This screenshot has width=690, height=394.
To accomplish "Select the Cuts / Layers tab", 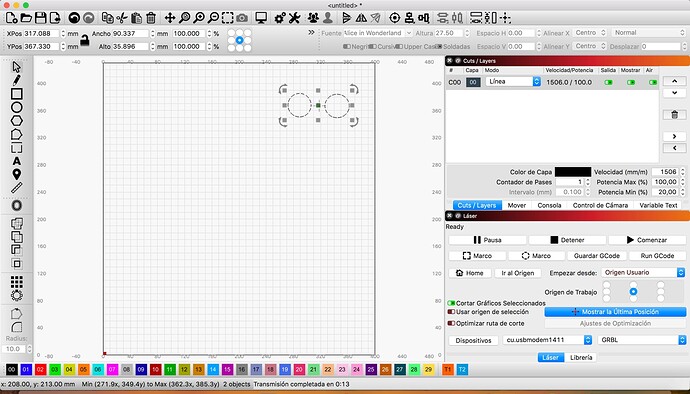I will [x=477, y=205].
